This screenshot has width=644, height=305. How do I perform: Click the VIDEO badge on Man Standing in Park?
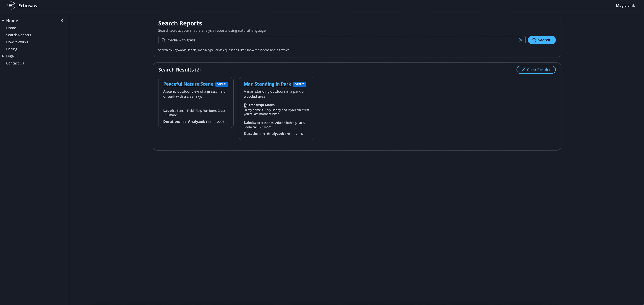[300, 84]
